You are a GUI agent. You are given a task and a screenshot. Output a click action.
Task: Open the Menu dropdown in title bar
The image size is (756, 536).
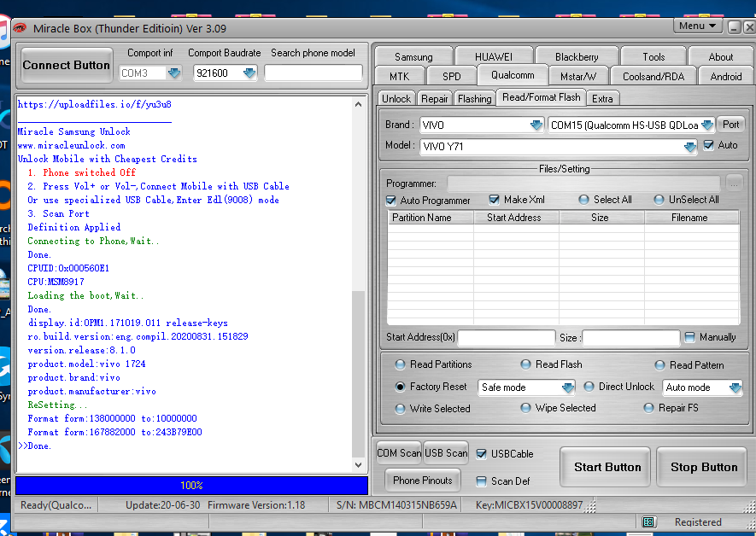pyautogui.click(x=697, y=26)
